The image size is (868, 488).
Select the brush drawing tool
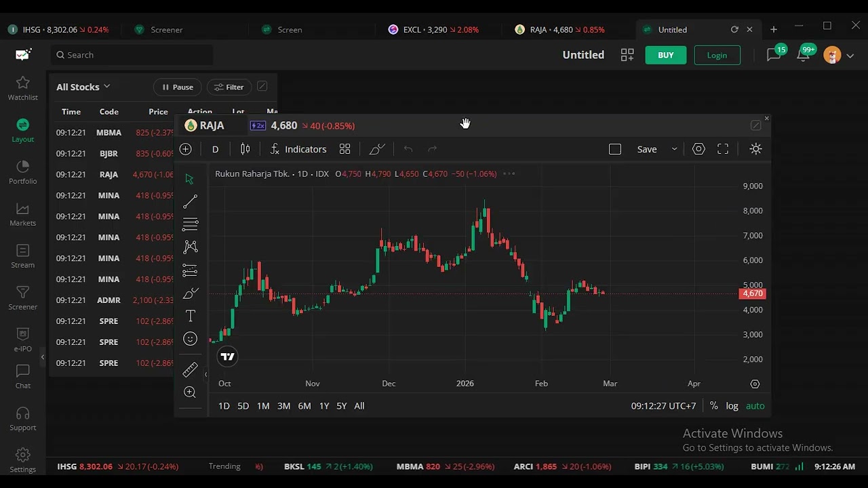click(190, 293)
